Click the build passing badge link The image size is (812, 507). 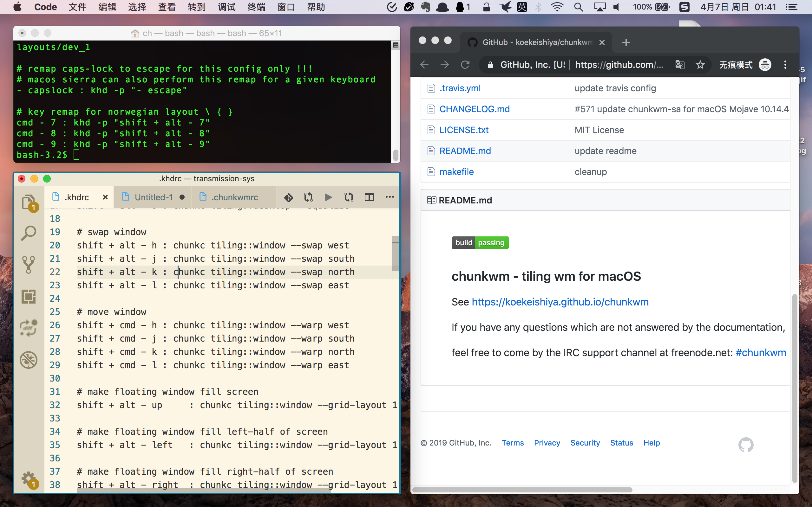coord(479,242)
